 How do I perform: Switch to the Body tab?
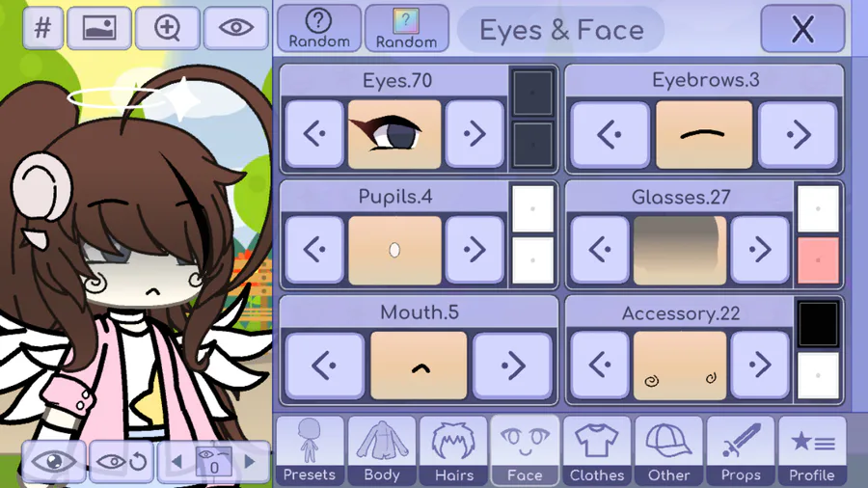(382, 451)
